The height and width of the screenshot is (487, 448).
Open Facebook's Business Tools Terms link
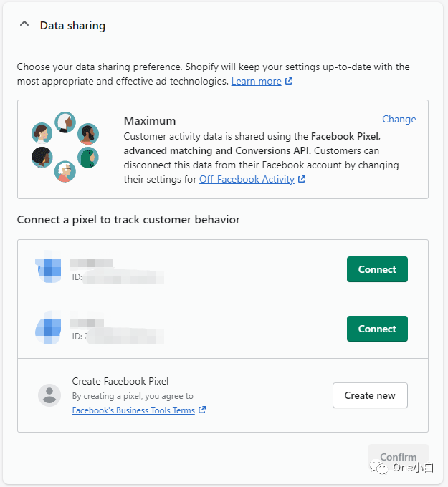[133, 410]
